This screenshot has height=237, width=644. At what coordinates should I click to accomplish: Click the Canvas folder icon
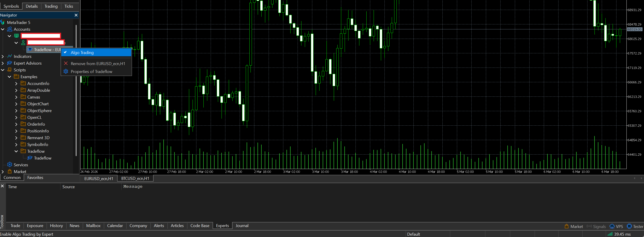point(23,97)
